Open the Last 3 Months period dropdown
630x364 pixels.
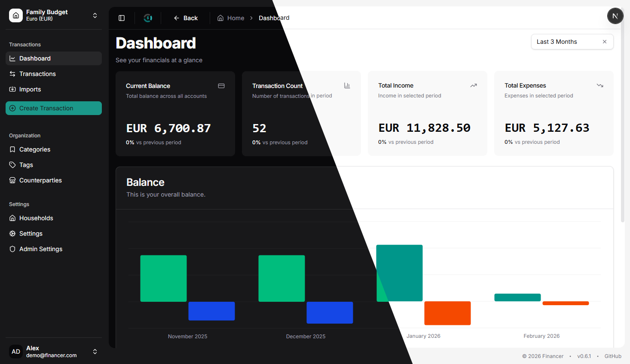pyautogui.click(x=563, y=42)
